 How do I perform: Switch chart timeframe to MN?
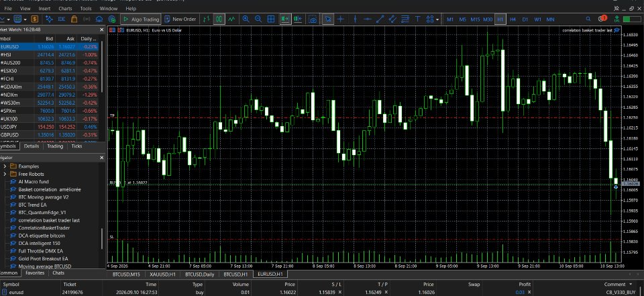(x=550, y=19)
